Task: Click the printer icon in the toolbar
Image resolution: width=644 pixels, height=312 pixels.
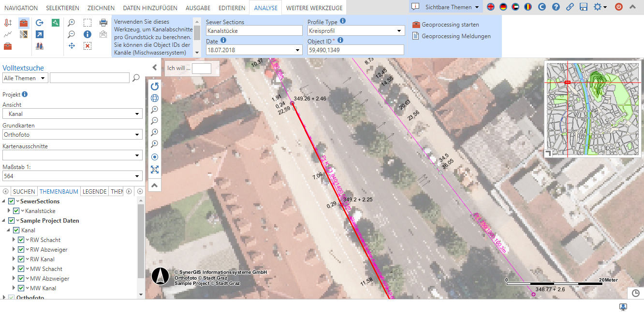Action: click(103, 23)
